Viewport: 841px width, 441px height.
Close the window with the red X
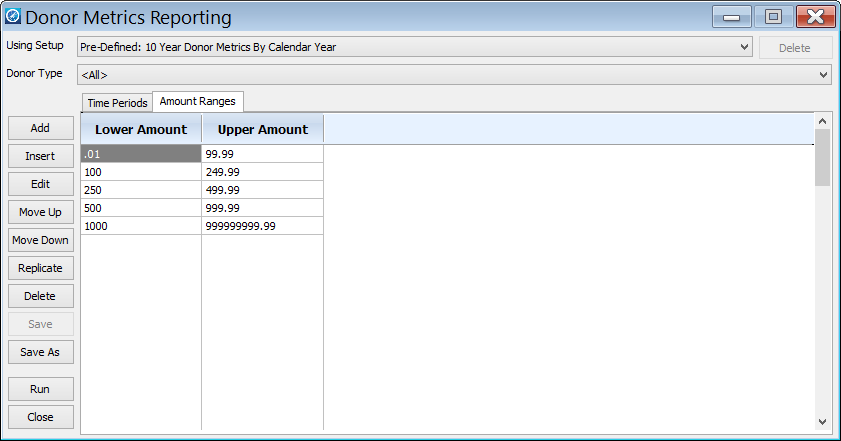click(815, 17)
